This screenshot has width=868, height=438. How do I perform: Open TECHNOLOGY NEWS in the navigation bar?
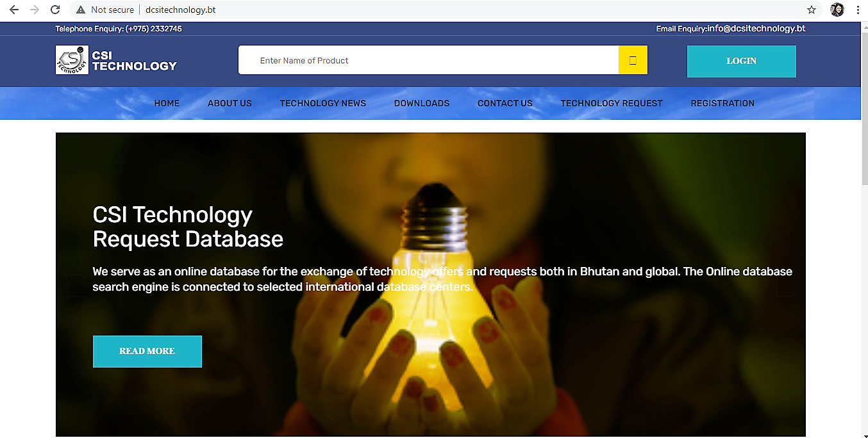[323, 103]
